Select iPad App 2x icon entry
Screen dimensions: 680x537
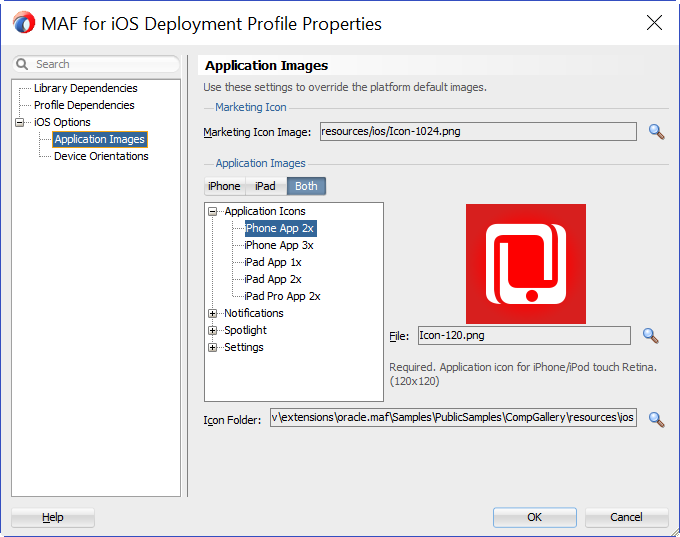click(x=272, y=279)
